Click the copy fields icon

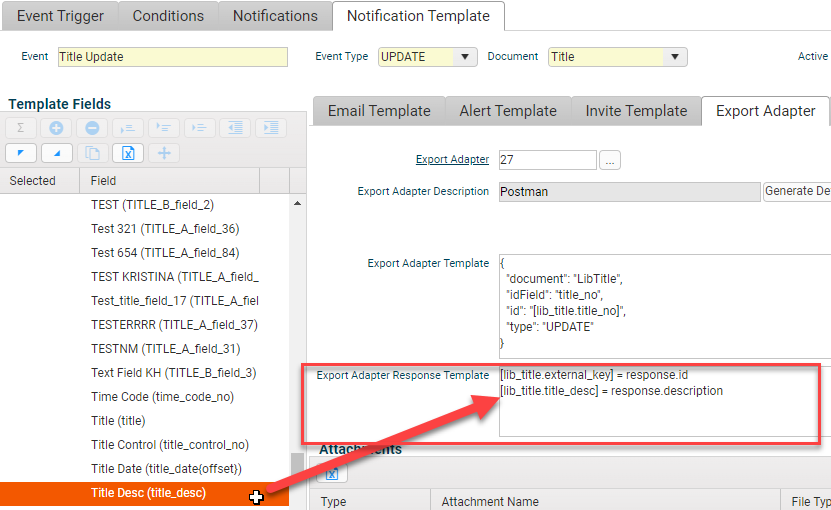(x=92, y=153)
